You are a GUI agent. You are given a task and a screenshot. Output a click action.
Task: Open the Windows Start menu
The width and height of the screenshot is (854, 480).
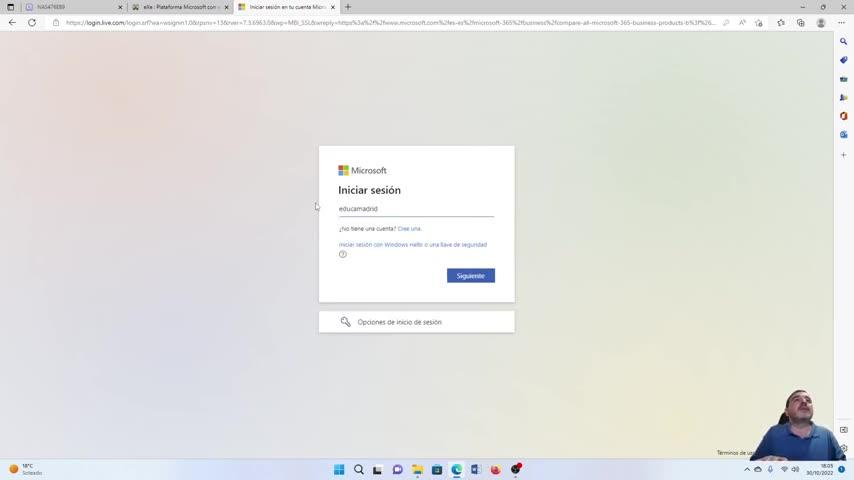click(x=339, y=470)
